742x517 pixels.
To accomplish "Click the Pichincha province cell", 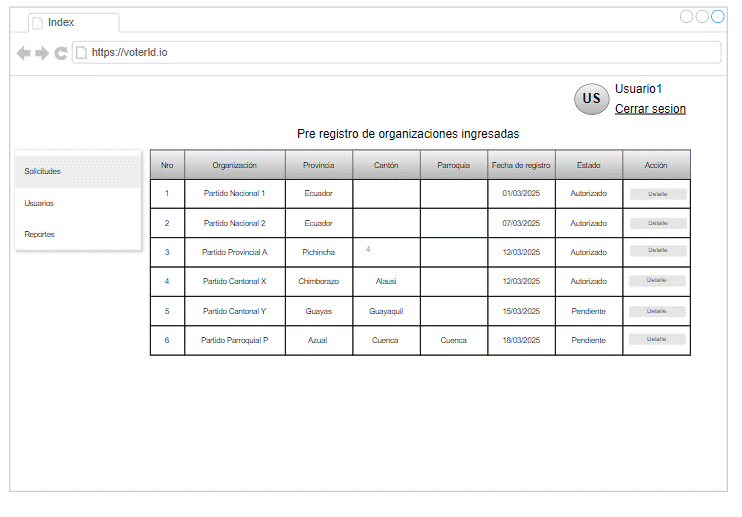I will tap(319, 253).
